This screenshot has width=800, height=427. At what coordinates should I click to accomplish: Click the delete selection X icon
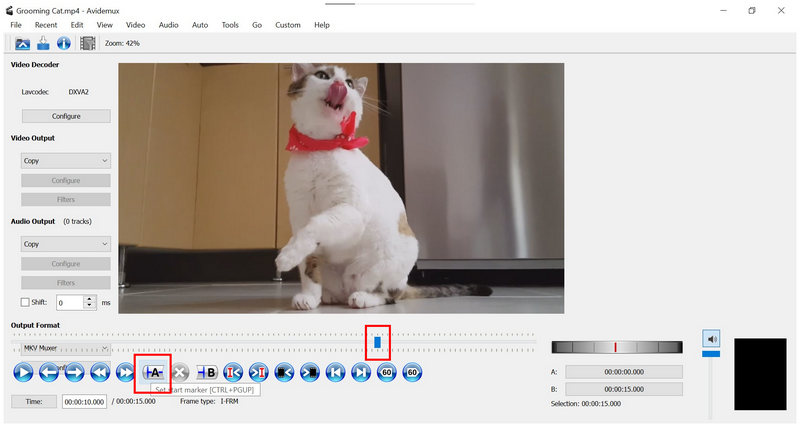tap(180, 372)
